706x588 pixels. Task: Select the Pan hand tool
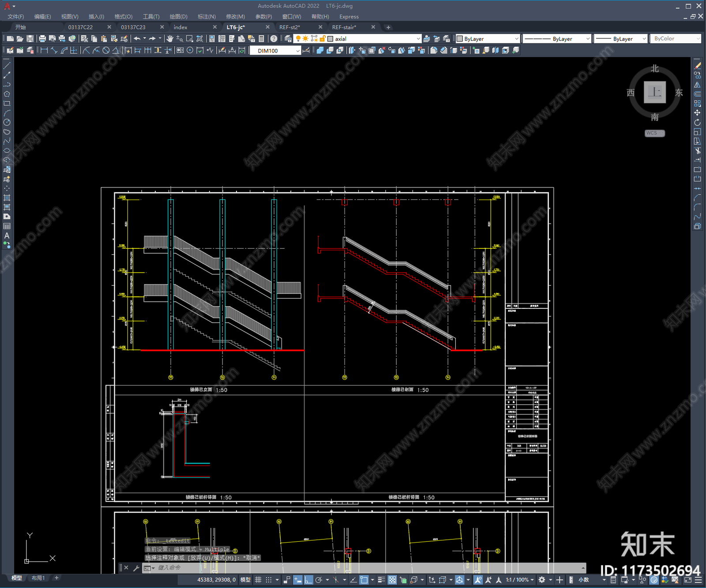(170, 39)
